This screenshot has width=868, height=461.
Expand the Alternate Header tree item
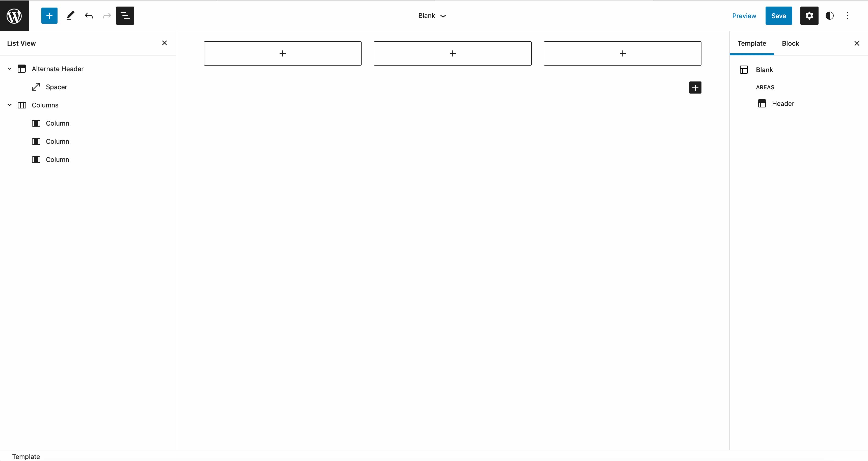[x=9, y=69]
